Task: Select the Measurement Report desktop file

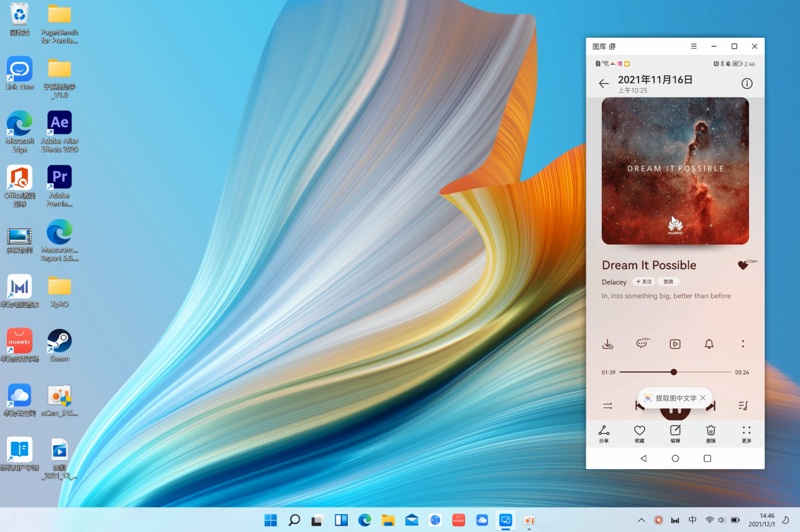Action: click(59, 241)
